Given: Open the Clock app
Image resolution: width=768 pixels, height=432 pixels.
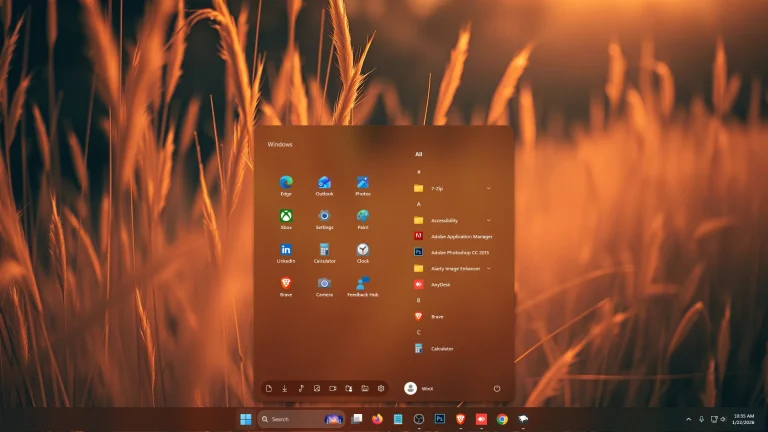Looking at the screenshot, I should point(363,253).
